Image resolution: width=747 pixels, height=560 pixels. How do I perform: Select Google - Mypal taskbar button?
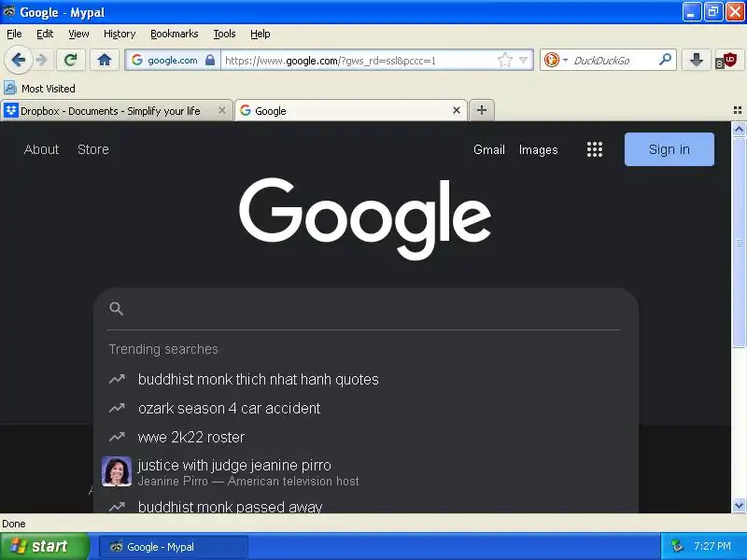pos(174,547)
